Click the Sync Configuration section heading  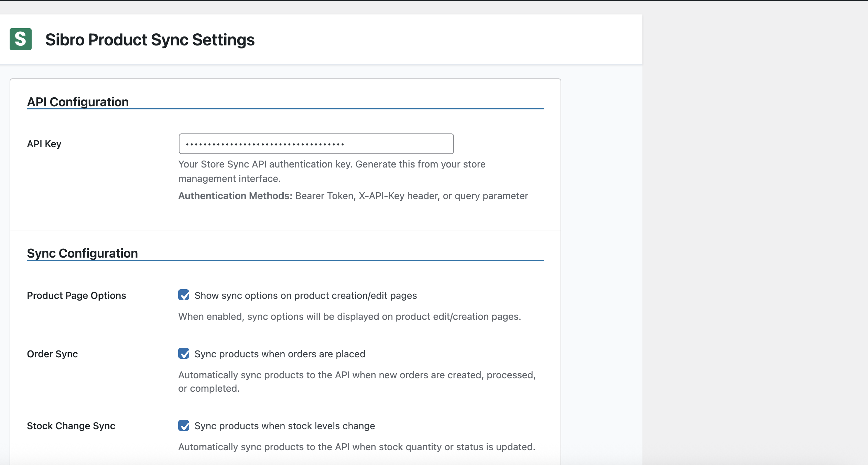[82, 253]
